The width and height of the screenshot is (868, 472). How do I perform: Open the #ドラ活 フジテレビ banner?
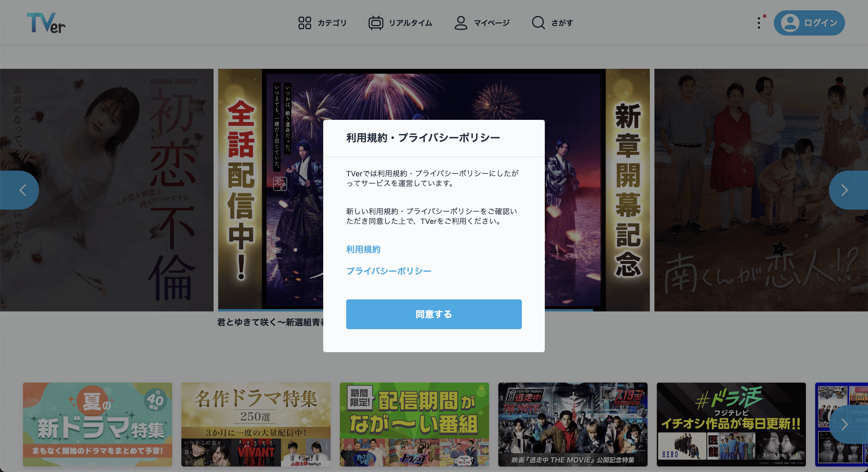coord(731,424)
